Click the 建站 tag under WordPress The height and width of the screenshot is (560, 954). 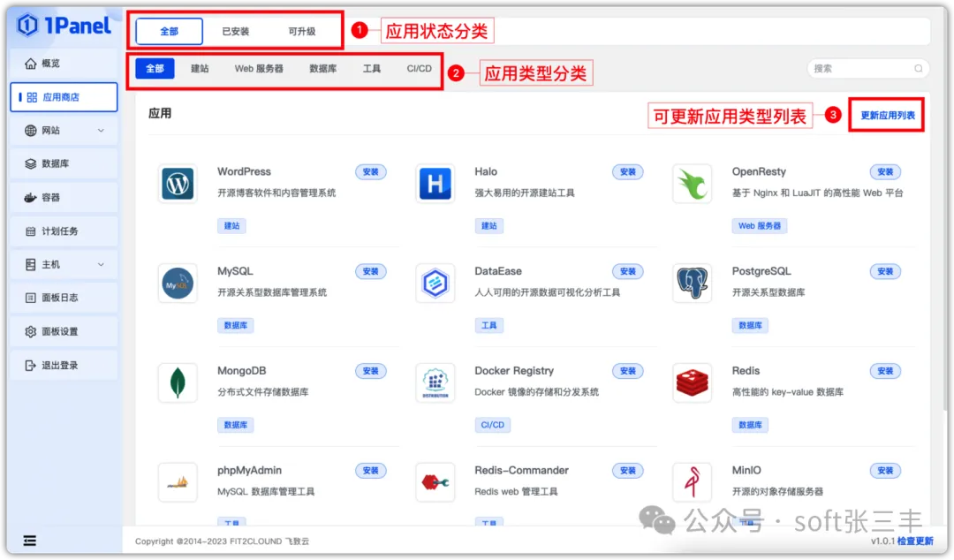point(231,226)
